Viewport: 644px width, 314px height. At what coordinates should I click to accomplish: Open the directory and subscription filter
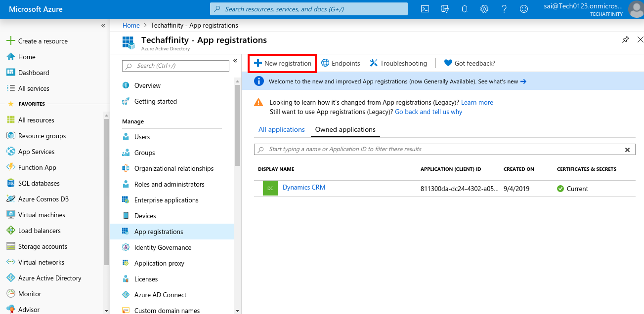[444, 8]
